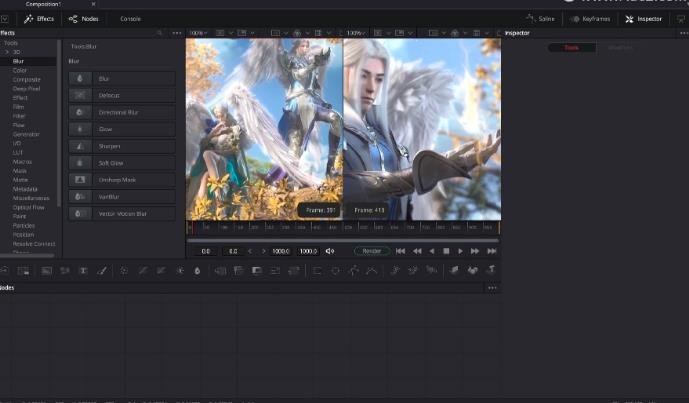This screenshot has height=403, width=689.
Task: Toggle the Spline editor panel
Action: 540,19
